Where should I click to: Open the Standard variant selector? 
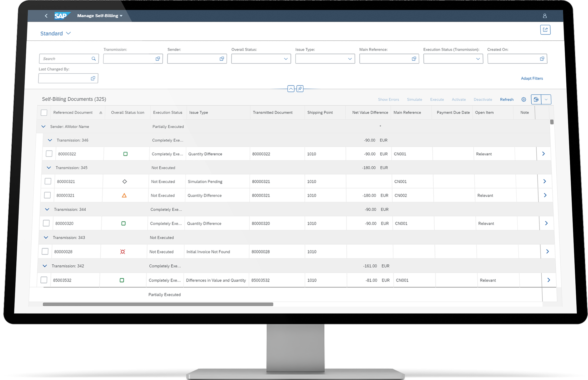[55, 33]
